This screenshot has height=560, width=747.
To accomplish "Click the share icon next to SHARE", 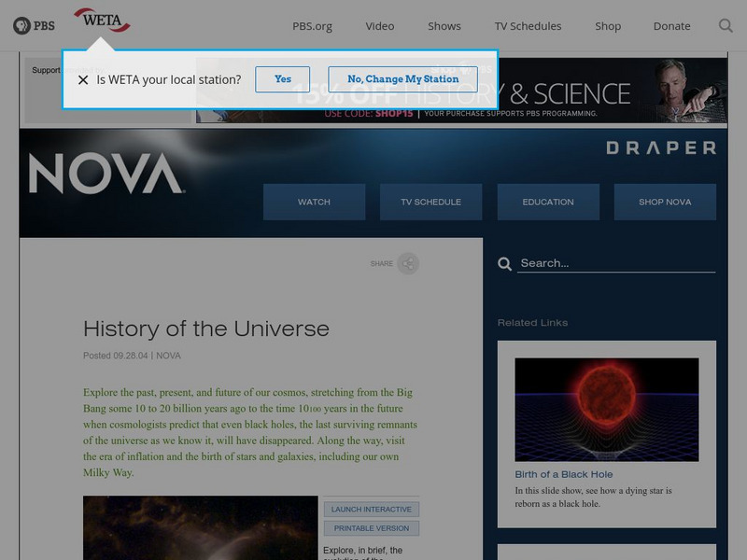I will point(408,263).
